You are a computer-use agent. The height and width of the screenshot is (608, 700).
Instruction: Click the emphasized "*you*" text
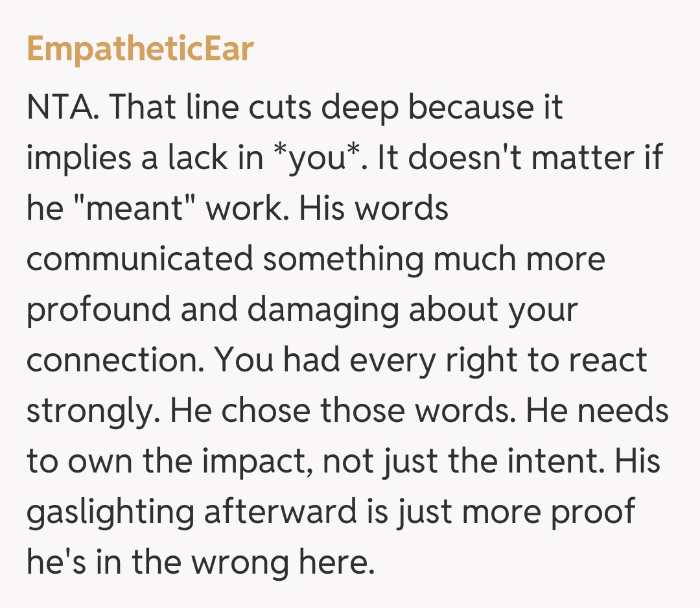319,158
